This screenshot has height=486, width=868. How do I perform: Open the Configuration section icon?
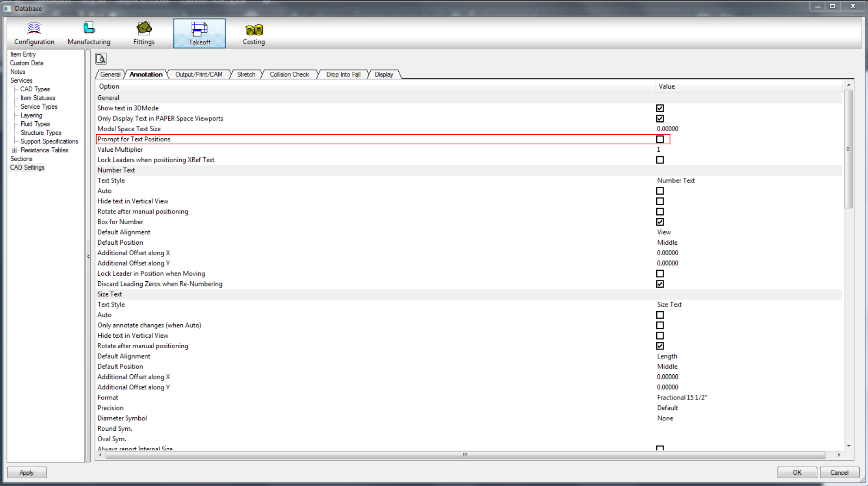34,29
